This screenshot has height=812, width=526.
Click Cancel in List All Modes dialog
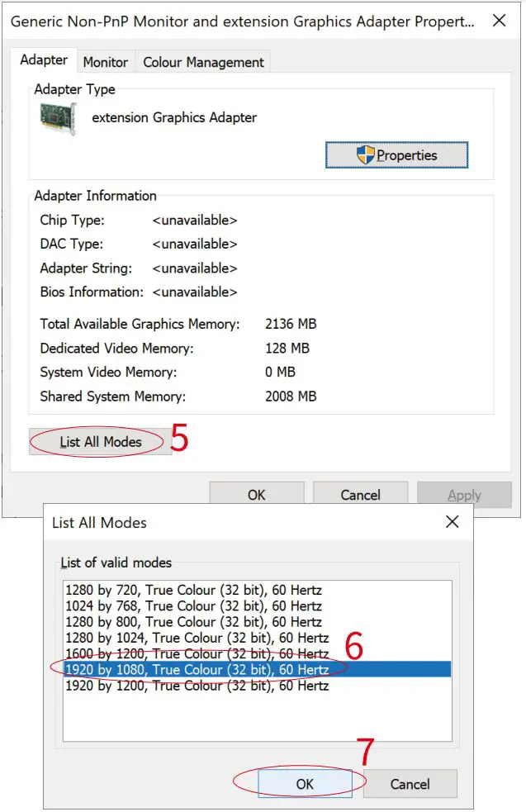(410, 784)
